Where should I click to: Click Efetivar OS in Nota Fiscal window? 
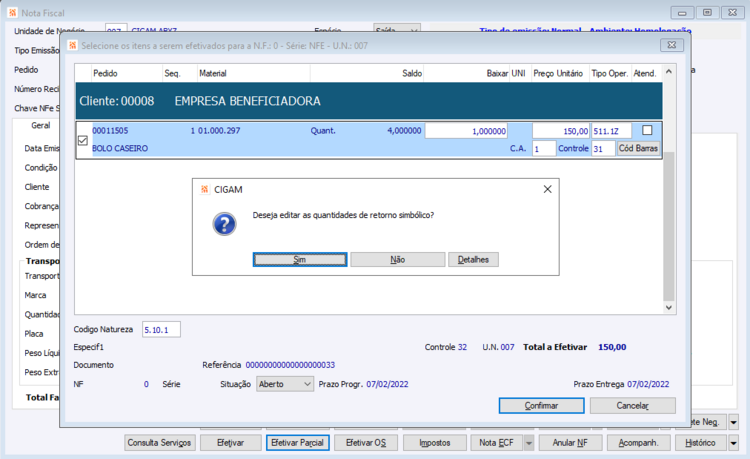[x=366, y=443]
